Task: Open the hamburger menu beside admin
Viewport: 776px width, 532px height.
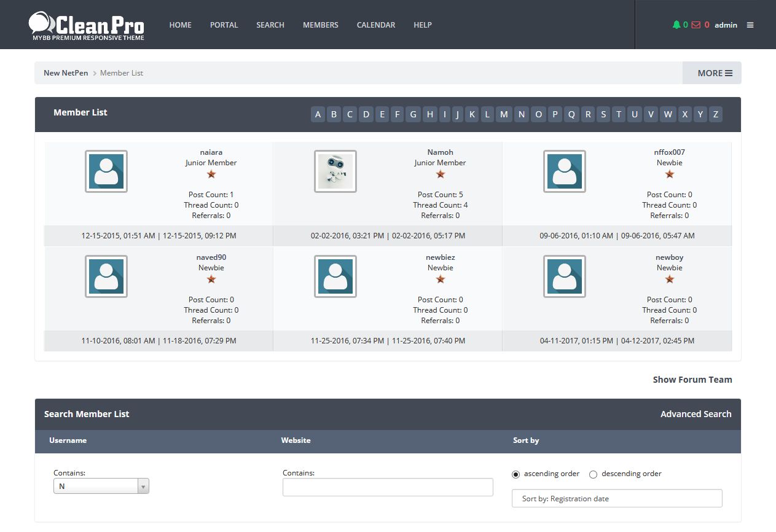Action: [x=750, y=25]
